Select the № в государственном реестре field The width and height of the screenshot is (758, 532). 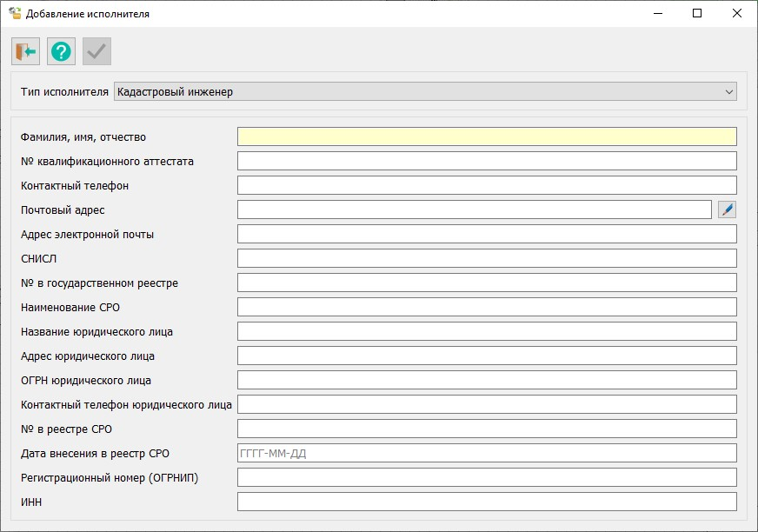[486, 283]
